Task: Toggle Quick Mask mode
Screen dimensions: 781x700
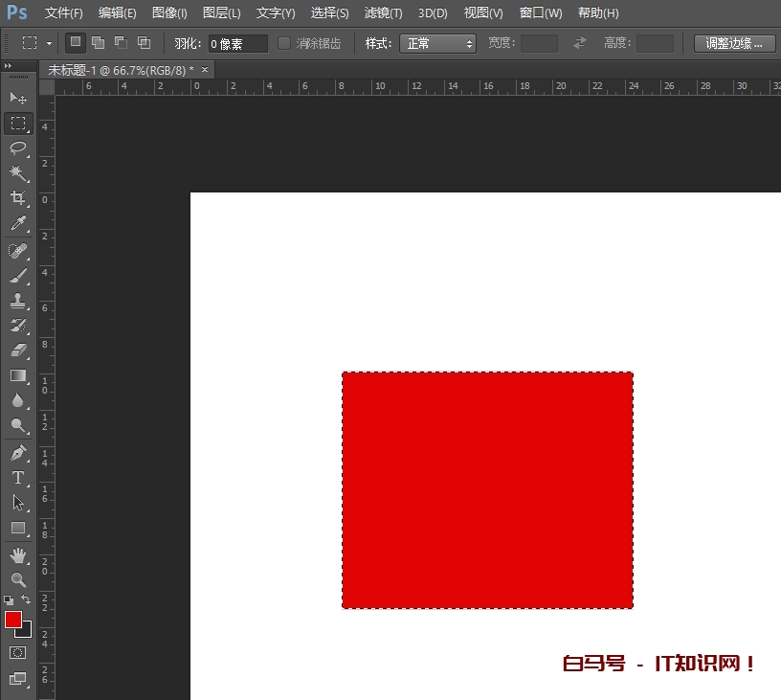Action: tap(17, 652)
